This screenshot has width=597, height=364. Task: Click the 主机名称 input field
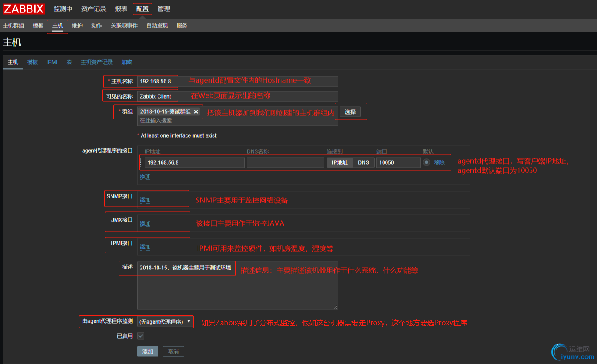pos(237,82)
